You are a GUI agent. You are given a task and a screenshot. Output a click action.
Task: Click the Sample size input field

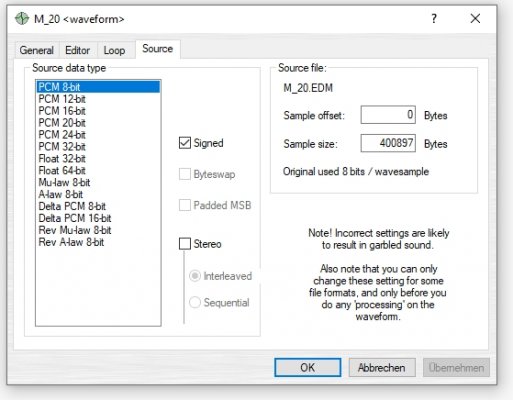[388, 143]
